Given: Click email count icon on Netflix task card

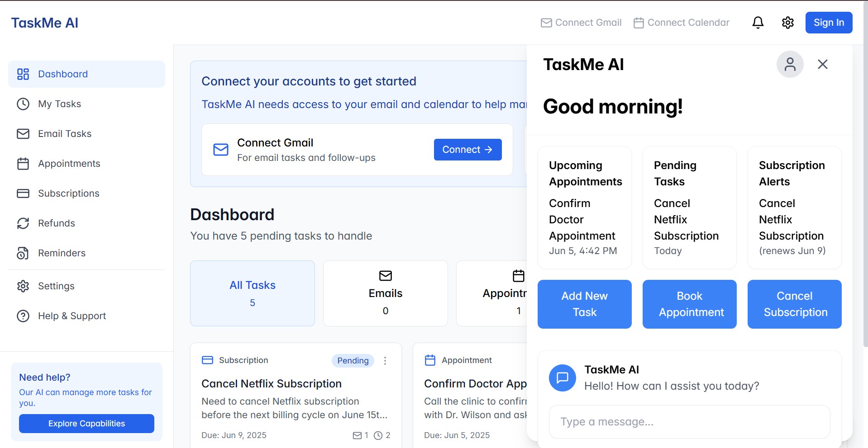Looking at the screenshot, I should coord(357,435).
